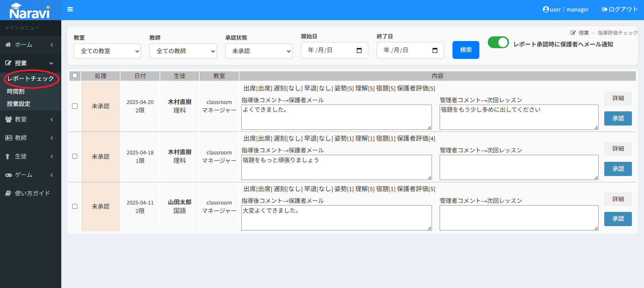Click the 教師 ID card icon
Screen dimensions: 644x288
coord(8,138)
